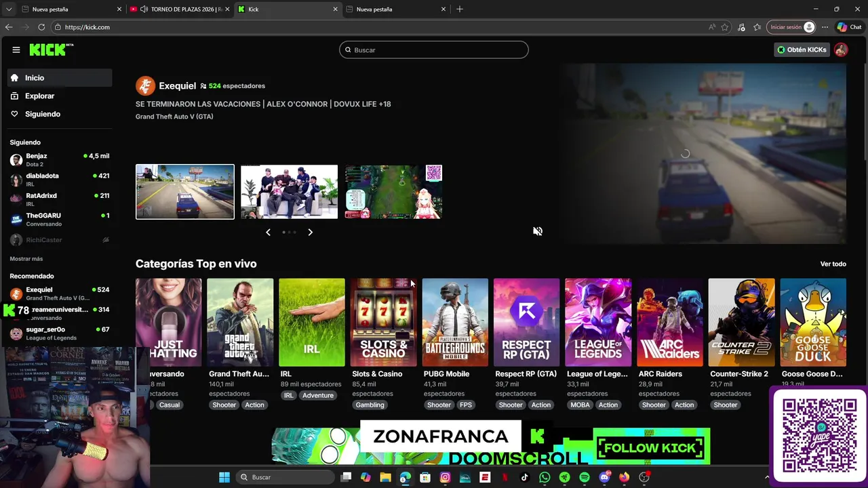Click the Buscar search field on Kick
Screen dimensions: 868x488
(x=434, y=49)
